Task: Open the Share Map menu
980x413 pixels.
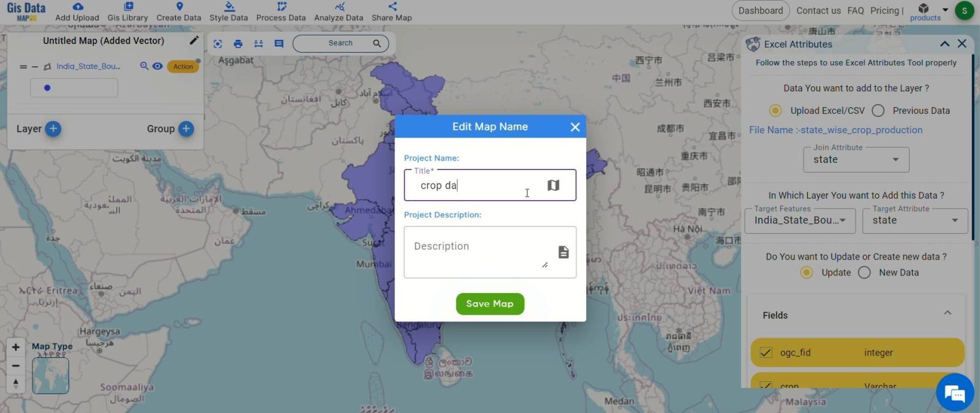Action: [392, 12]
